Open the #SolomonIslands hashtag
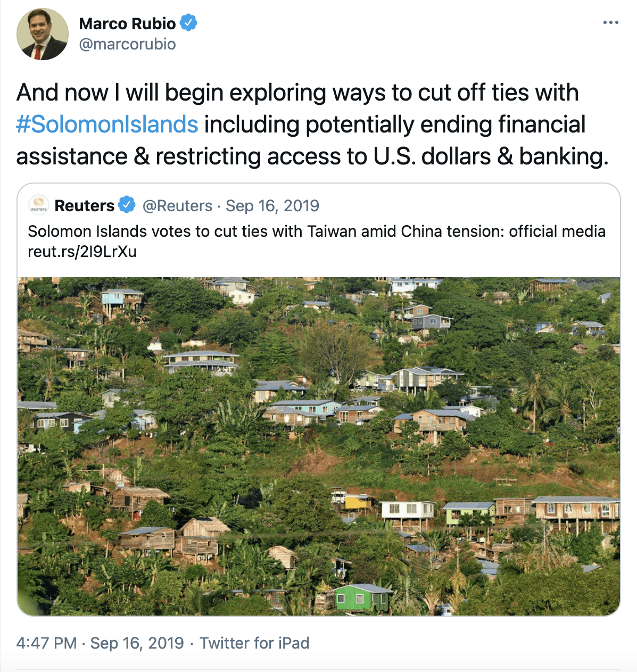Viewport: 637px width, 672px height. (107, 125)
